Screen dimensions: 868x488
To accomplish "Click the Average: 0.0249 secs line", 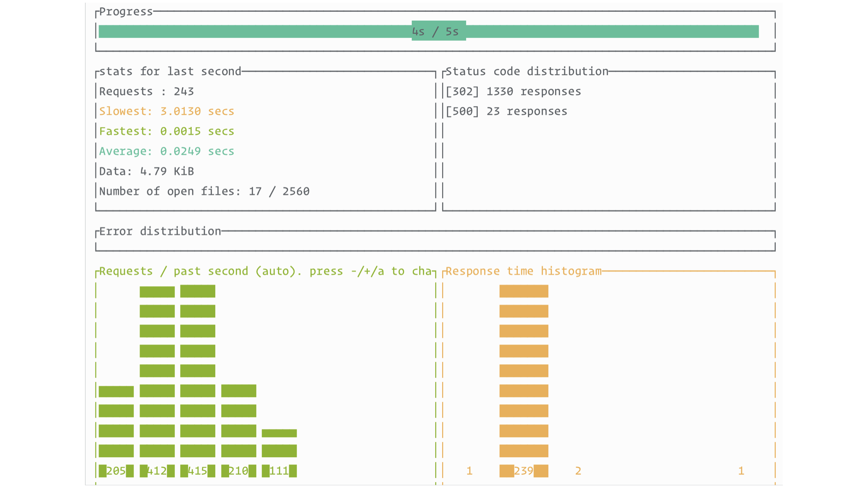I will 166,151.
